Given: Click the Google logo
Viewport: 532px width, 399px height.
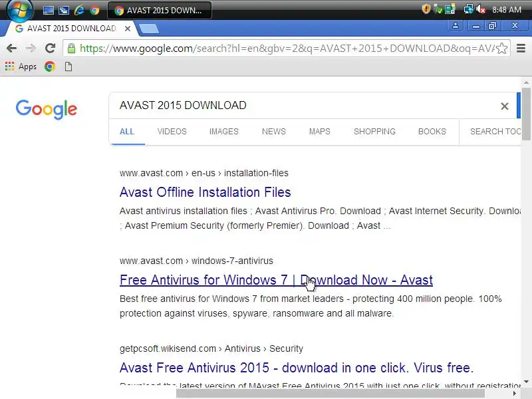Looking at the screenshot, I should pyautogui.click(x=47, y=109).
